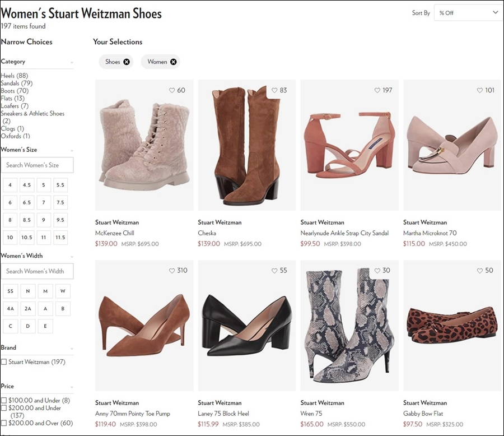The width and height of the screenshot is (504, 436).
Task: Filter by Oxfords category
Action: (16, 136)
